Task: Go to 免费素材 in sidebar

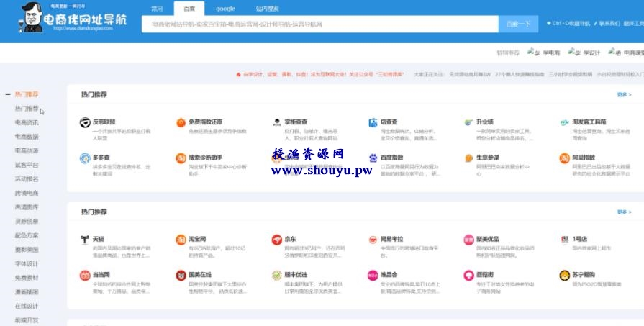Action: [x=27, y=278]
